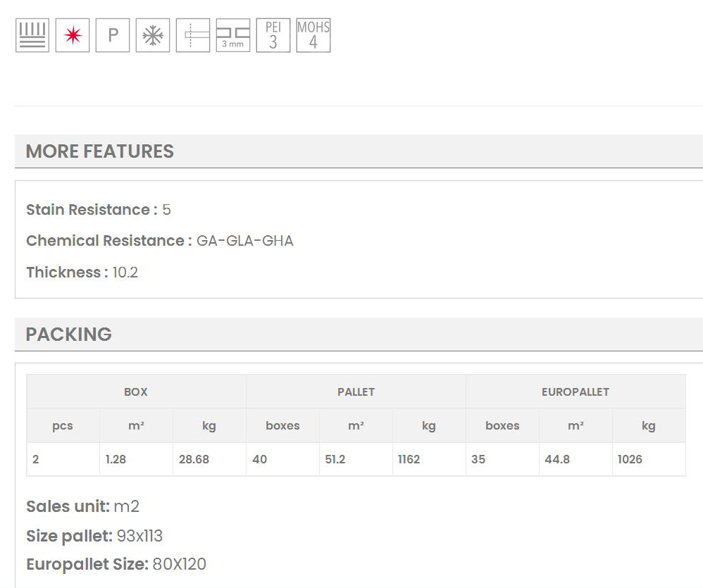The height and width of the screenshot is (588, 703).
Task: Click the PACKING section header
Action: [x=69, y=334]
